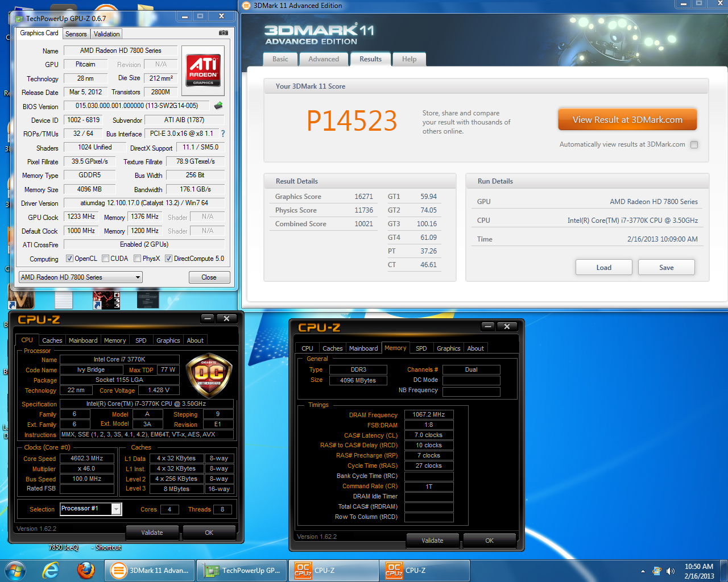Toggle the CUDA checkbox

pyautogui.click(x=105, y=259)
